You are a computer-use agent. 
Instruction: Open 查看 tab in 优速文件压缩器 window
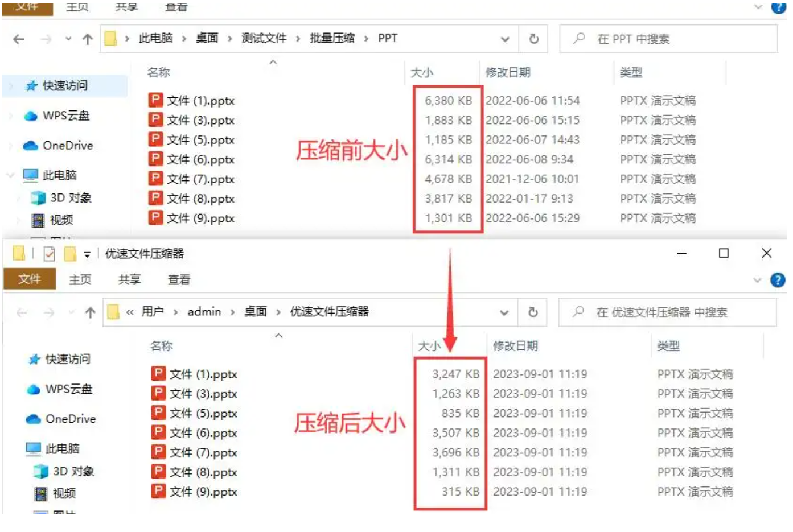(x=179, y=279)
